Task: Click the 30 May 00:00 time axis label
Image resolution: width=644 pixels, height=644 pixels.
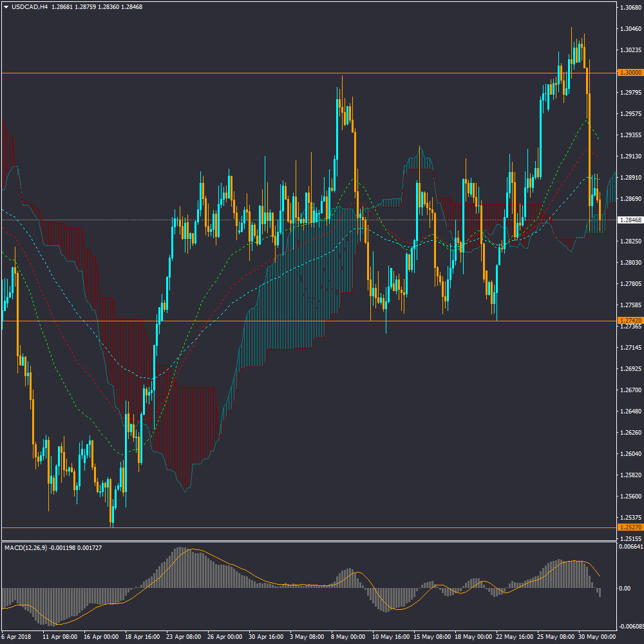Action: (596, 636)
